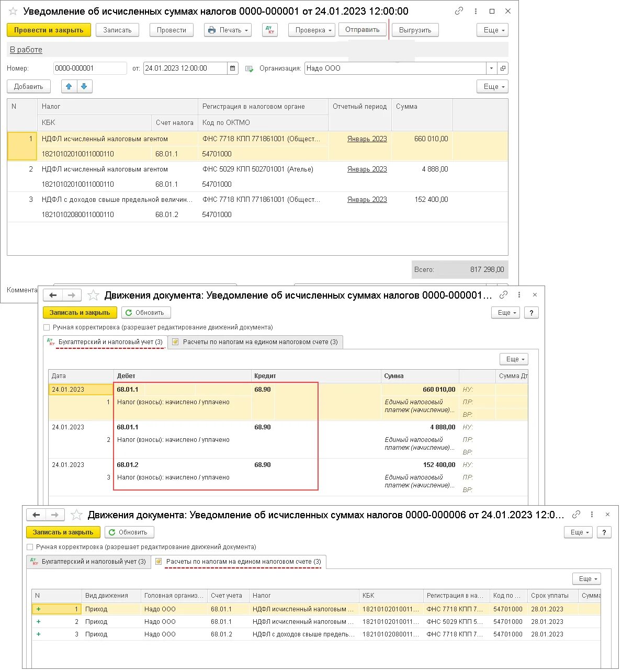Select the 68.01.2 account cell in tax table

tap(175, 214)
